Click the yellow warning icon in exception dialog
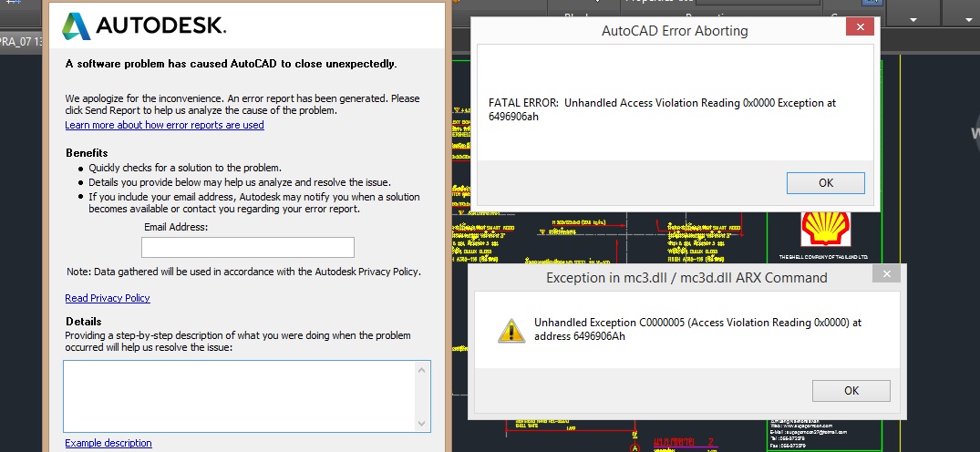The image size is (980, 452). [x=511, y=330]
